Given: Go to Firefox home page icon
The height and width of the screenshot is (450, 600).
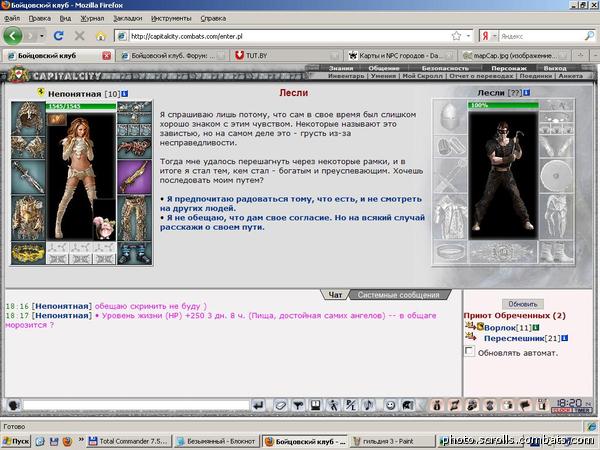Looking at the screenshot, I should pos(101,36).
